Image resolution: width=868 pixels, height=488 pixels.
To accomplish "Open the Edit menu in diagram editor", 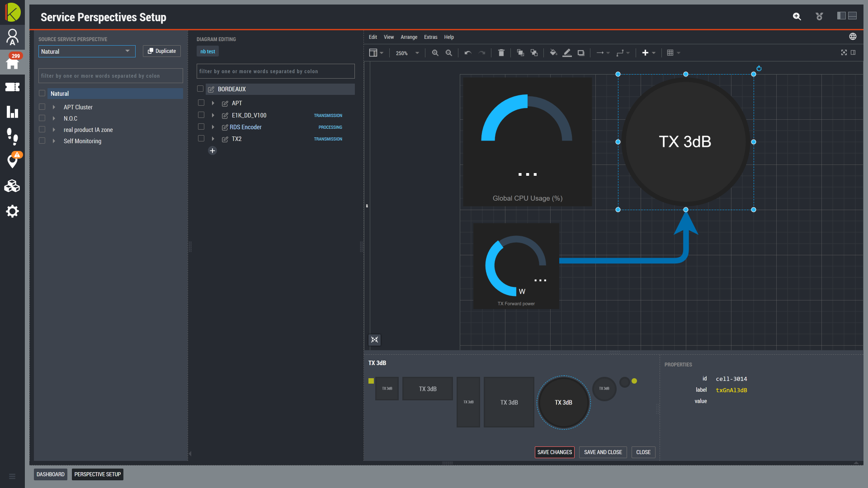I will [x=373, y=37].
